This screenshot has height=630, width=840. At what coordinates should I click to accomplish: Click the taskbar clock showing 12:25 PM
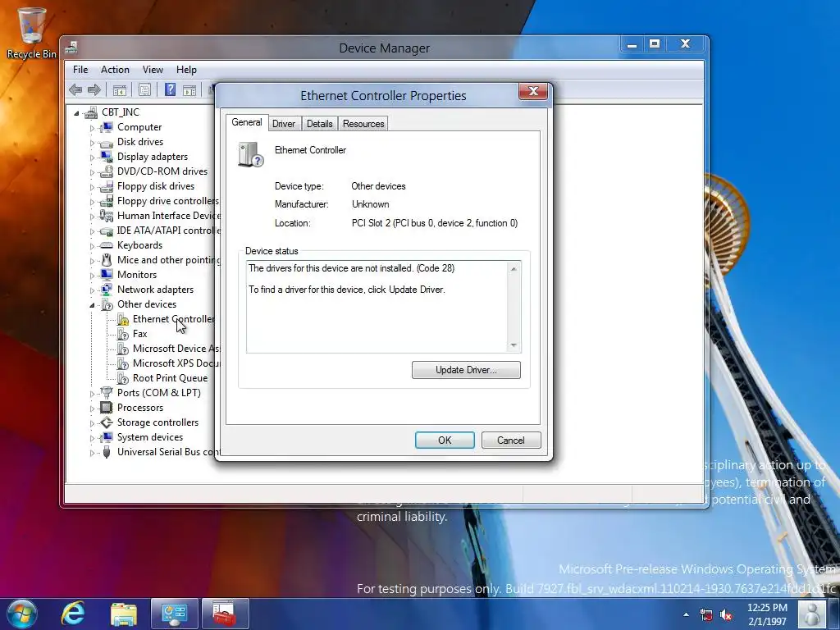pos(767,614)
